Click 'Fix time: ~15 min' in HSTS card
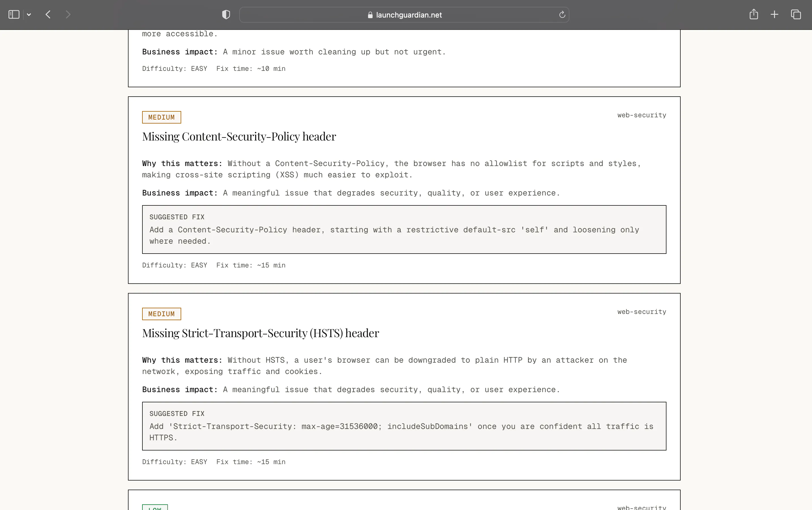 coord(251,462)
